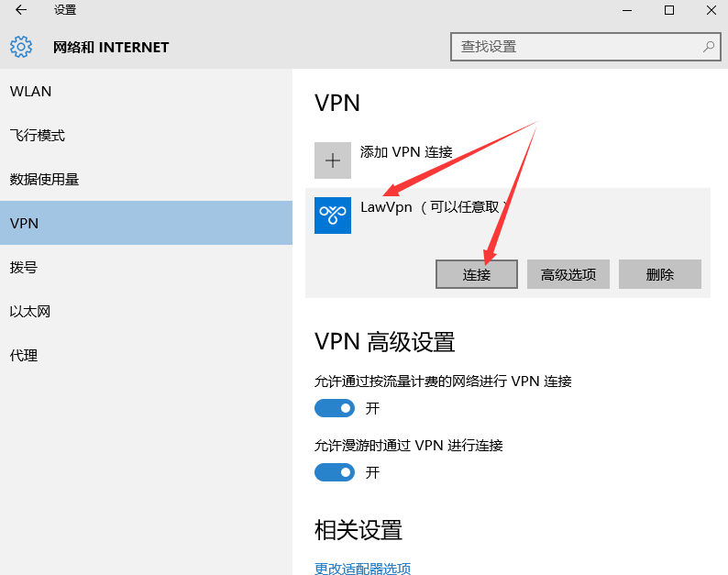The width and height of the screenshot is (728, 575).
Task: Click the LawVpn connection icon
Action: (x=333, y=216)
